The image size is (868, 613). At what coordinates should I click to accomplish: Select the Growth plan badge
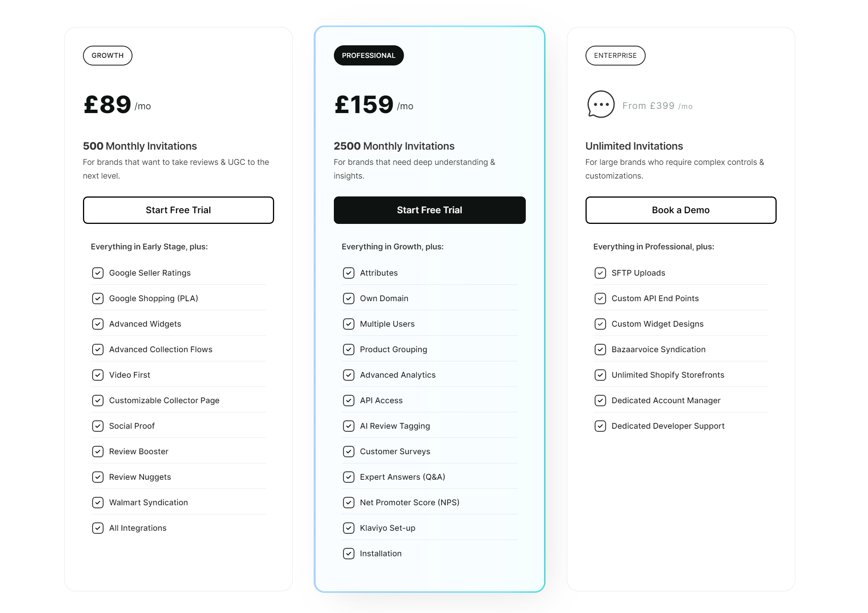click(x=108, y=56)
